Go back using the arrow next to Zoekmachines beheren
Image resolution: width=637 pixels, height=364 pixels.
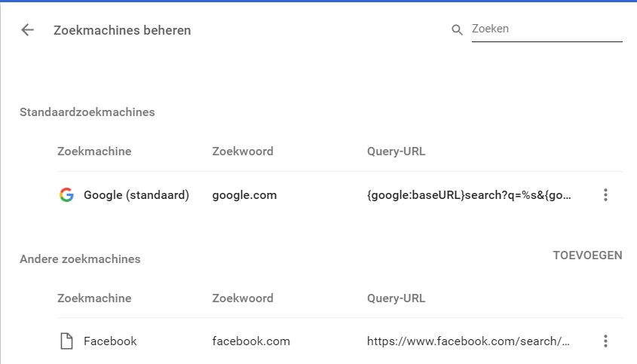[28, 29]
